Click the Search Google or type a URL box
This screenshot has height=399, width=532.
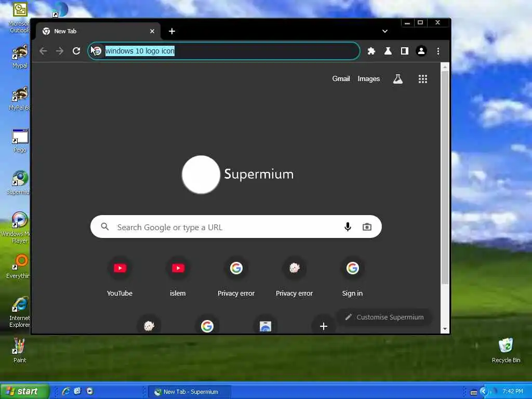coord(236,227)
